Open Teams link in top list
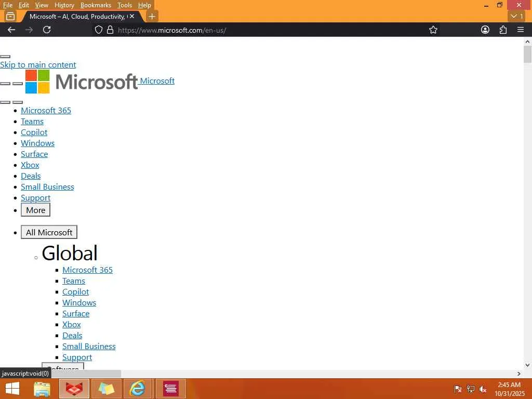Image resolution: width=532 pixels, height=399 pixels. tap(32, 122)
